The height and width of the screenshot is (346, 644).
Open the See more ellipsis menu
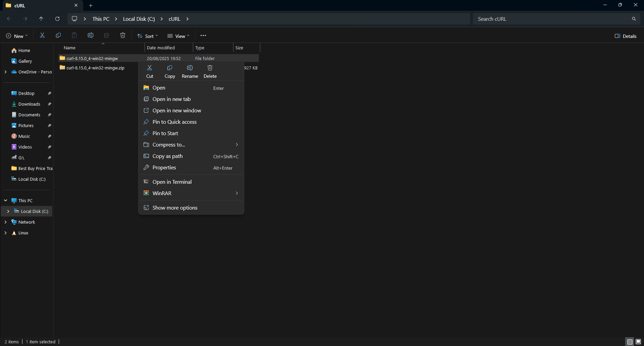click(203, 36)
